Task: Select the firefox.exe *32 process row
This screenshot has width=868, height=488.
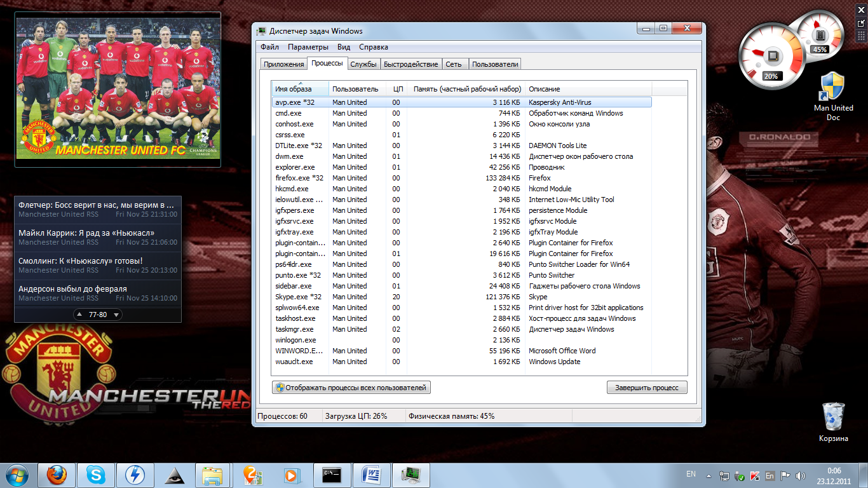Action: pos(462,178)
